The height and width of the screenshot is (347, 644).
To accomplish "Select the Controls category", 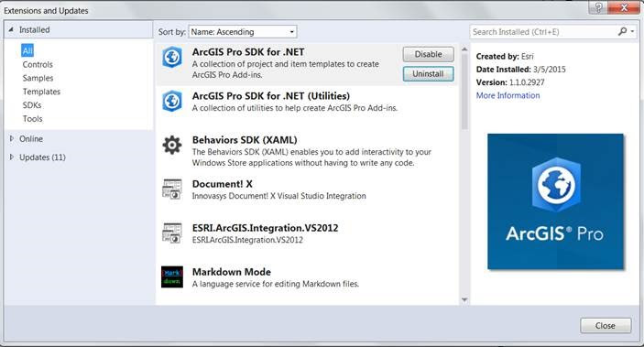I will (x=38, y=64).
